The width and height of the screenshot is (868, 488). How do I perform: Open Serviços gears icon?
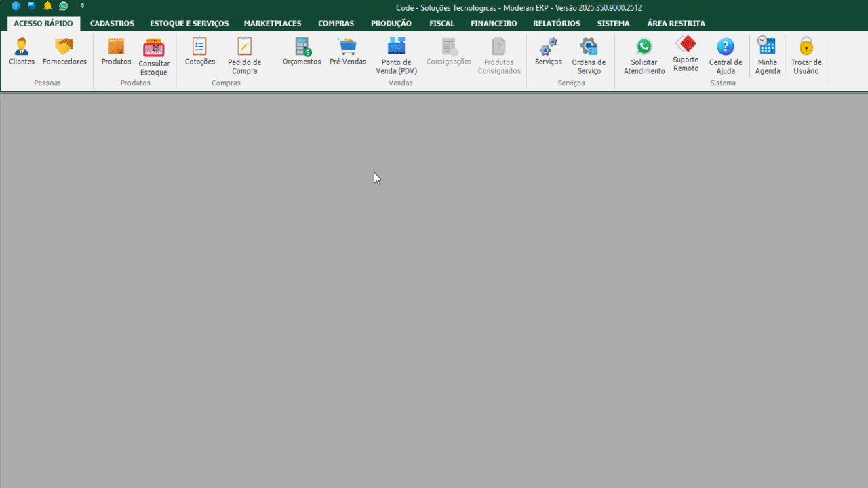point(549,52)
